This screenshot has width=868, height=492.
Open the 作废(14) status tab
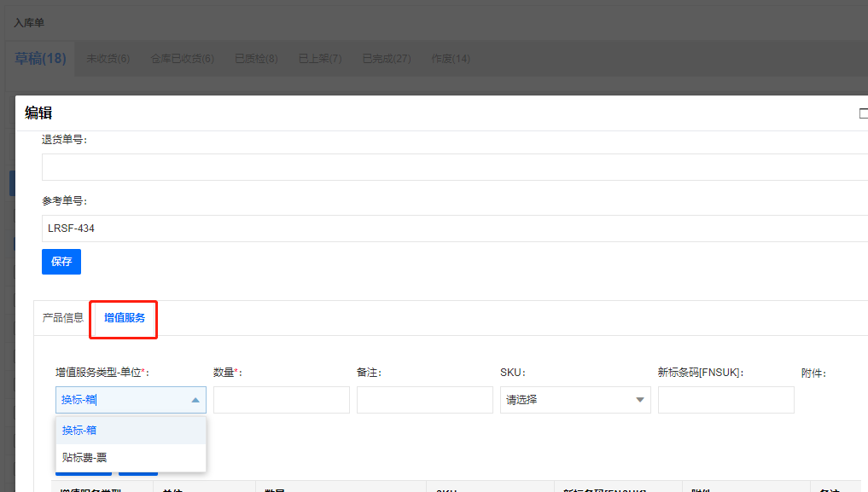point(451,59)
